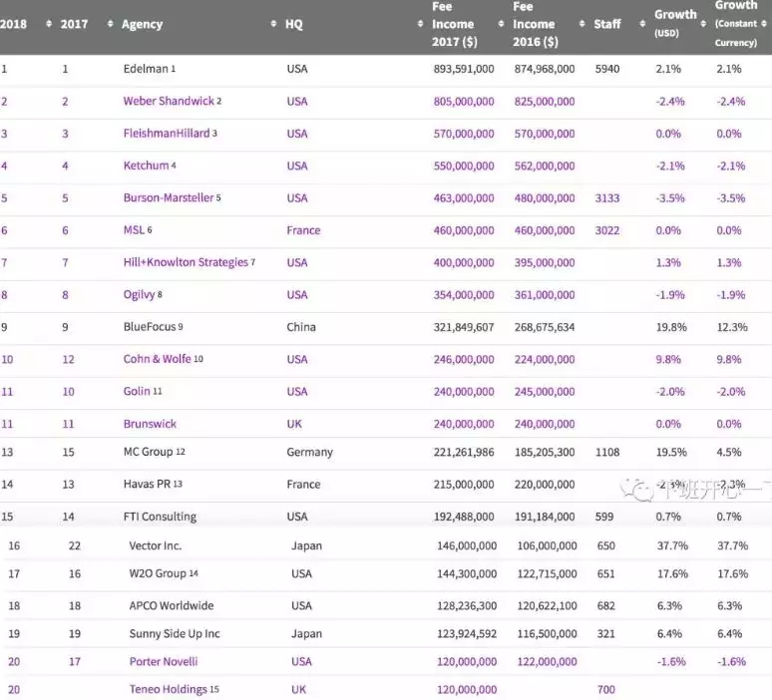Click Burson-Marsteller's staff count 3133
This screenshot has width=772, height=700.
[607, 197]
